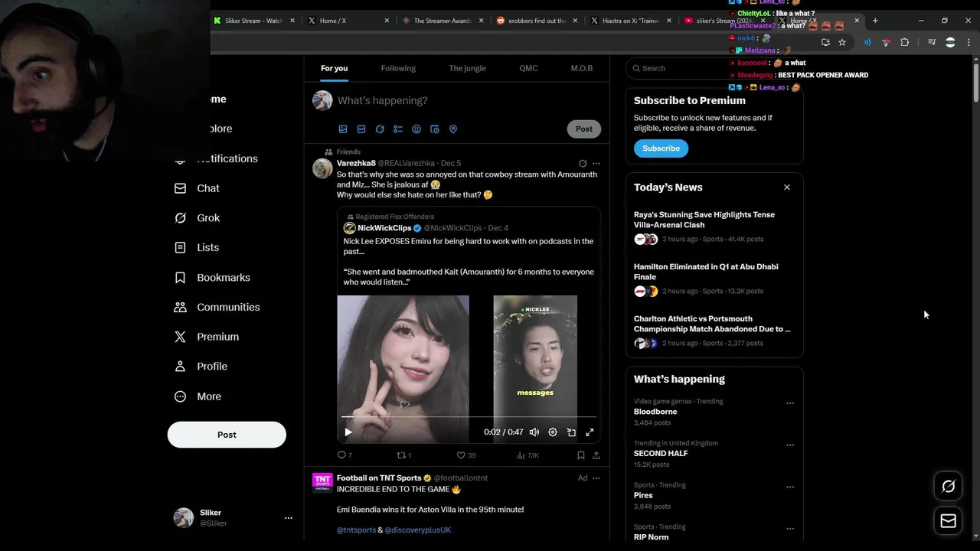This screenshot has width=980, height=551.
Task: Open a new browser tab
Action: click(x=875, y=21)
